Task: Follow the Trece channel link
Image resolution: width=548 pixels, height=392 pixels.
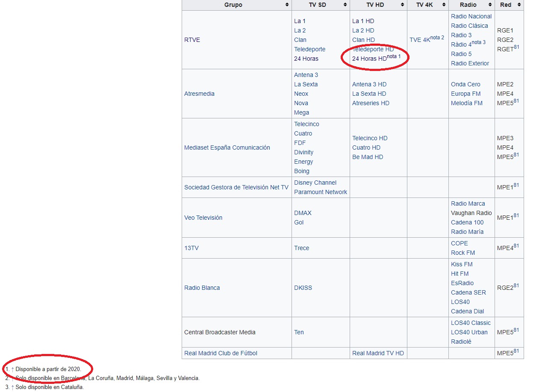Action: (302, 248)
